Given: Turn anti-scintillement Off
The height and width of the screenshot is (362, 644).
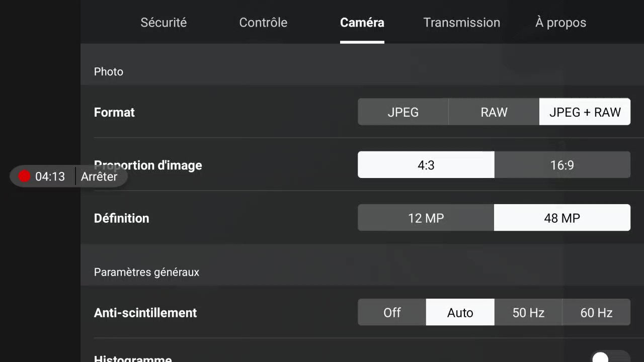Looking at the screenshot, I should 392,312.
